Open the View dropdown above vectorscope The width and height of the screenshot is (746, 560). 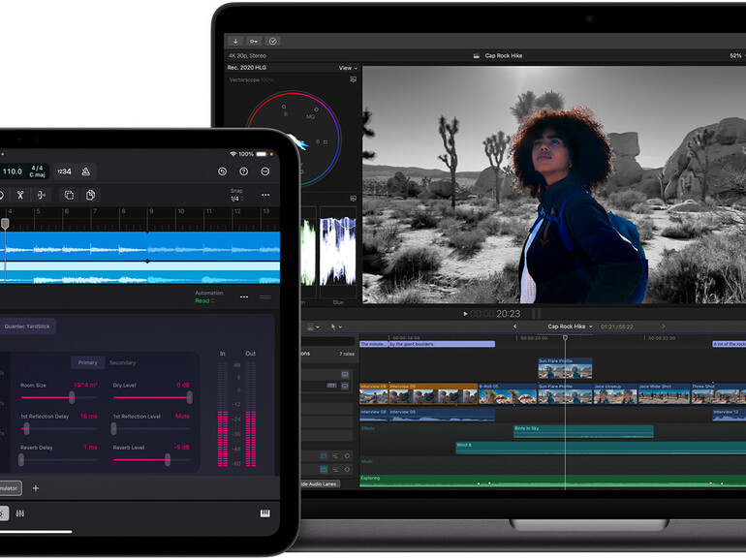[348, 68]
